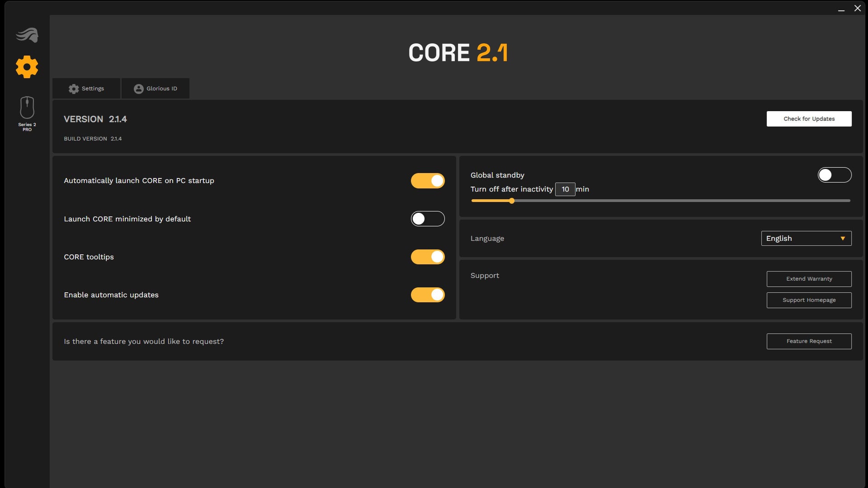Click the settings gear icon in tab label
The image size is (868, 488).
[74, 88]
